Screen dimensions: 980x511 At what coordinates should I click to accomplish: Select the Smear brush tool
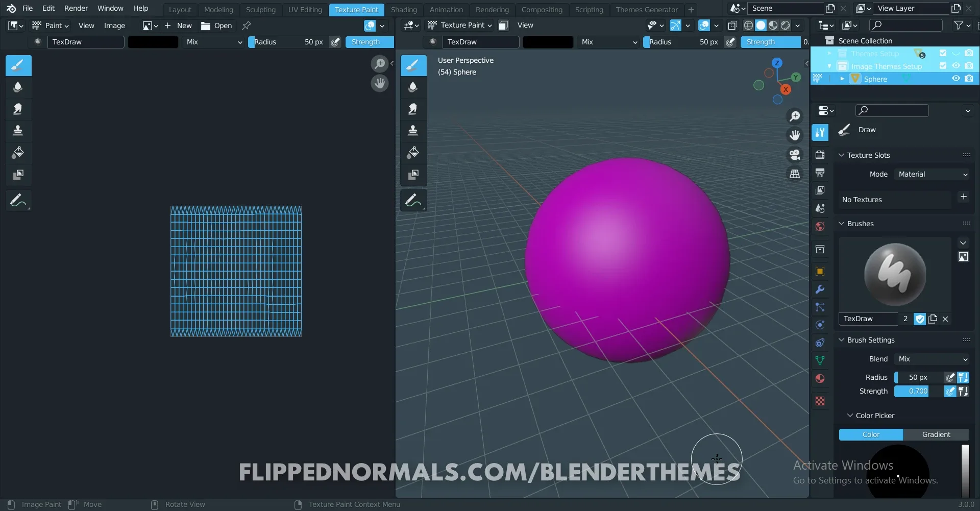tap(18, 109)
